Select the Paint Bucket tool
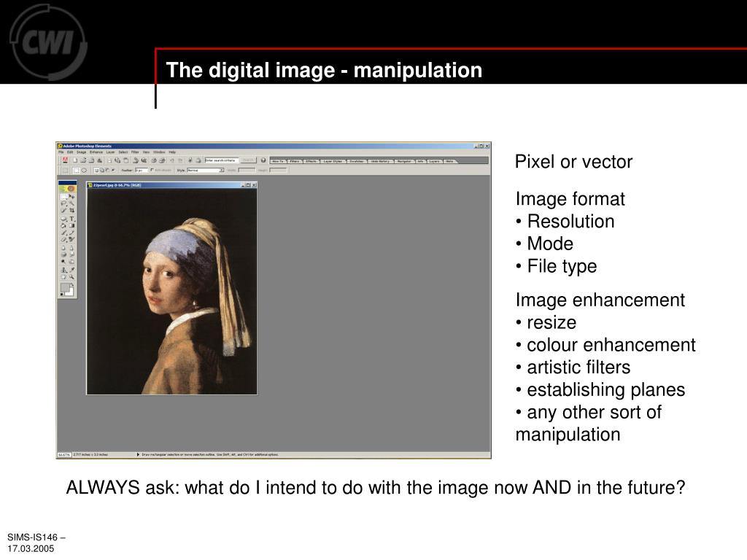This screenshot has height=560, width=747. [x=64, y=226]
